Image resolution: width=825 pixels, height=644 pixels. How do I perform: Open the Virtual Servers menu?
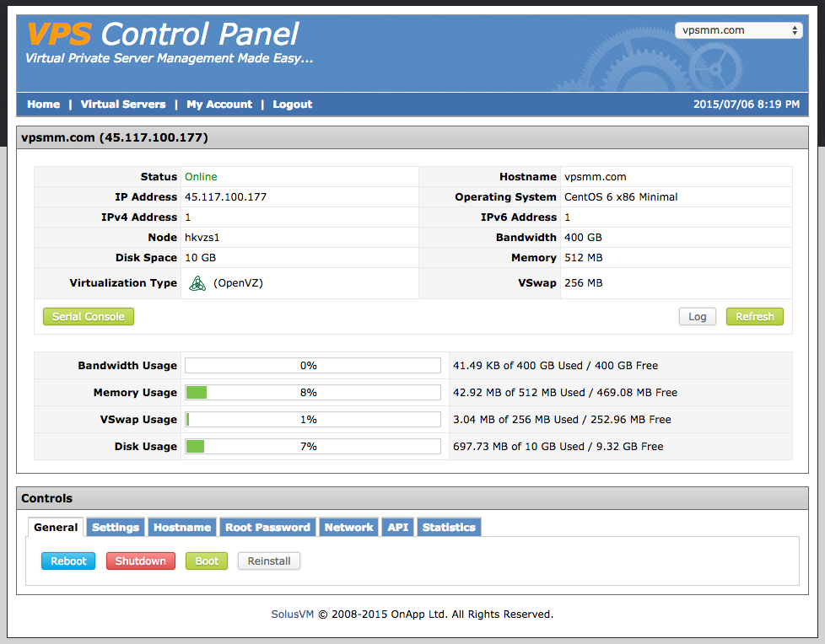[x=123, y=105]
